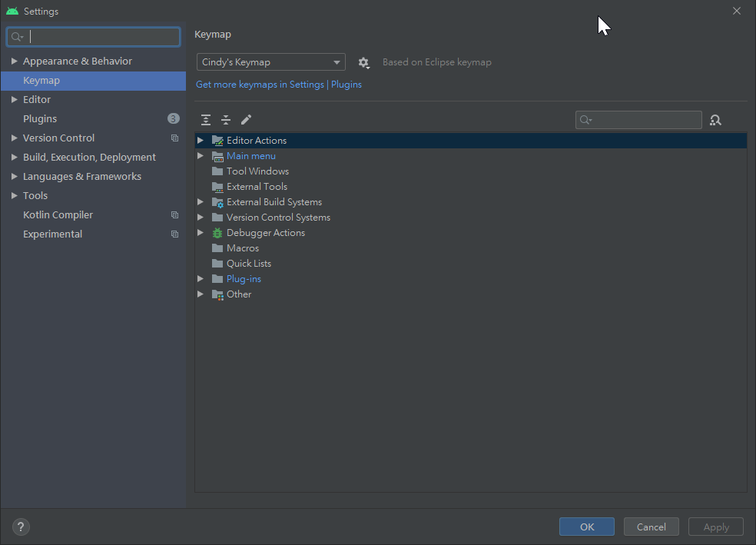Select the Tools sidebar item
The width and height of the screenshot is (756, 545).
[93, 196]
